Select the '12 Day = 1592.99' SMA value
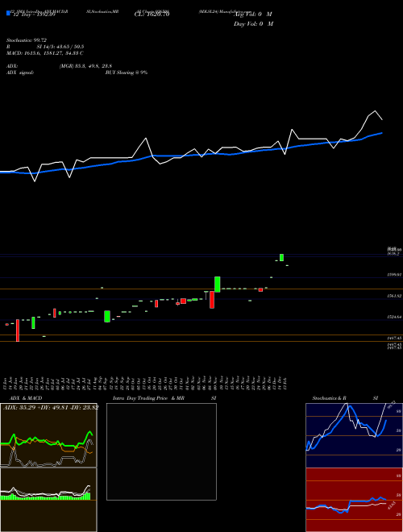The image size is (403, 532). tap(34, 15)
